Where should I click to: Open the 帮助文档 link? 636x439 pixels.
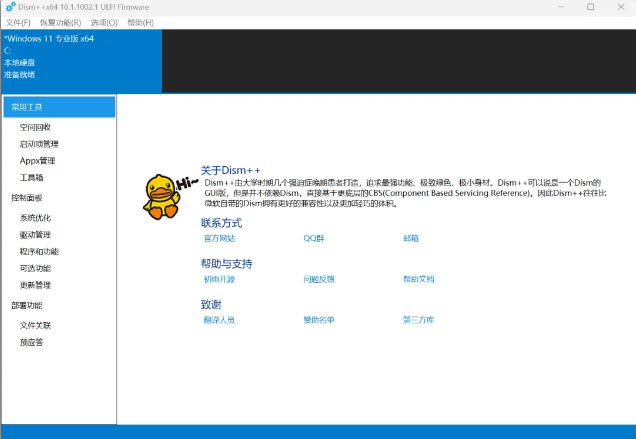(418, 279)
